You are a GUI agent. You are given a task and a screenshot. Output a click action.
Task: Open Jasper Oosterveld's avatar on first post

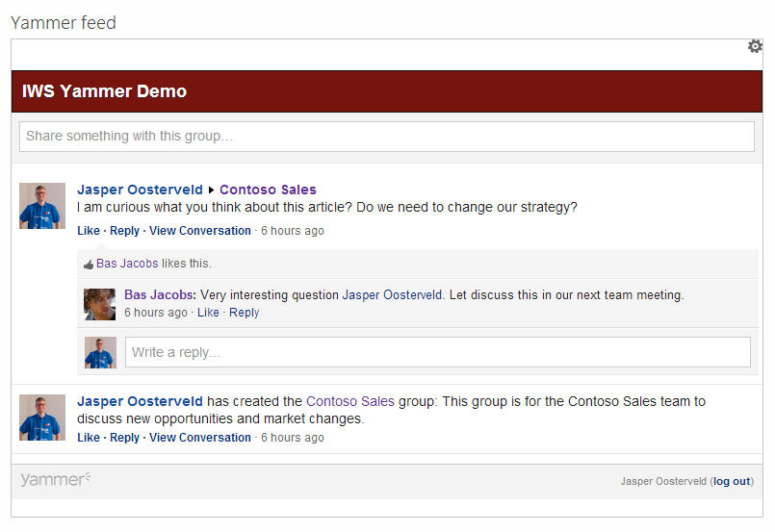point(42,206)
